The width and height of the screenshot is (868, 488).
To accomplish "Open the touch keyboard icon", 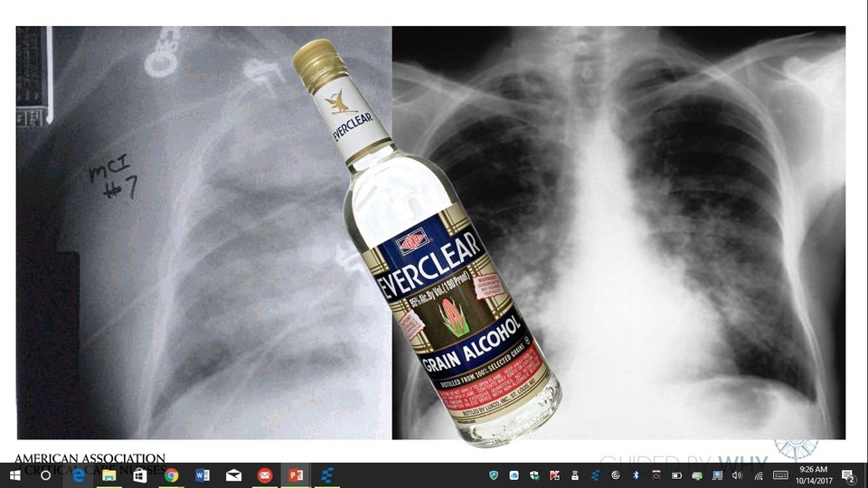I will click(x=780, y=475).
